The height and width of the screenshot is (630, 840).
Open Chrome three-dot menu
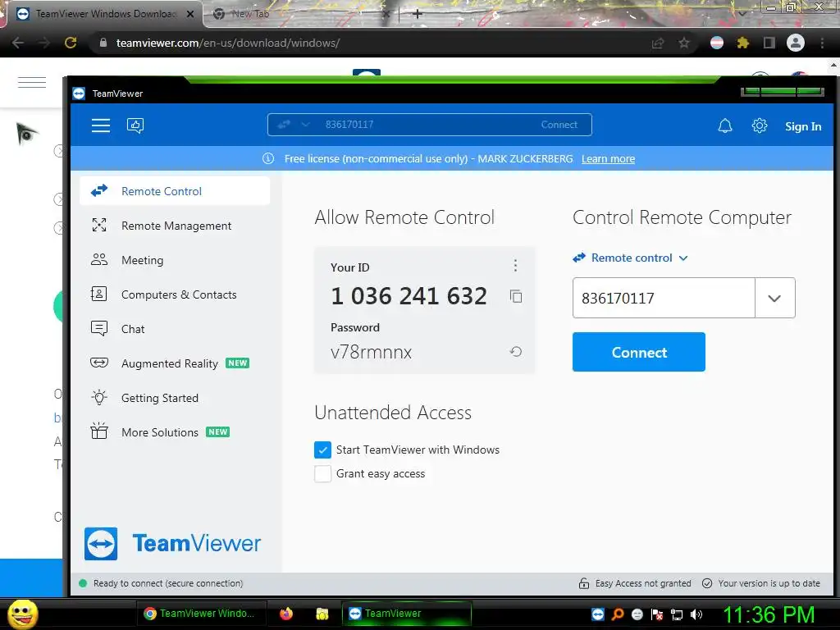tap(822, 43)
